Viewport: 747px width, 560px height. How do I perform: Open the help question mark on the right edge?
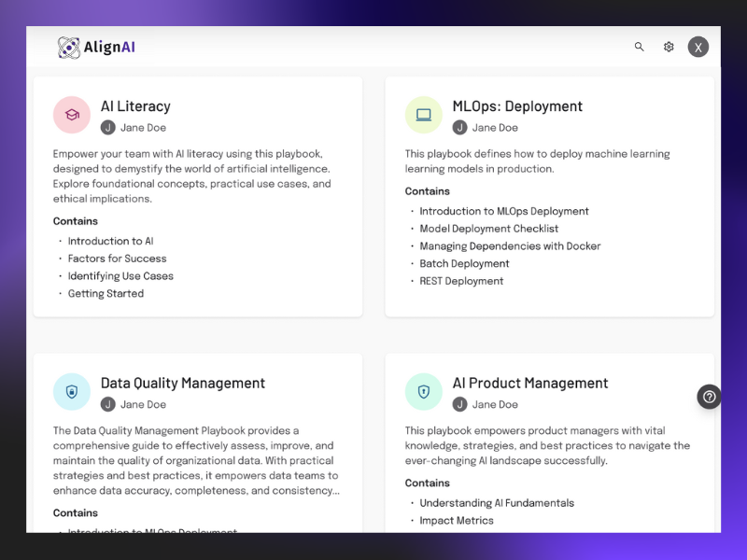point(710,397)
